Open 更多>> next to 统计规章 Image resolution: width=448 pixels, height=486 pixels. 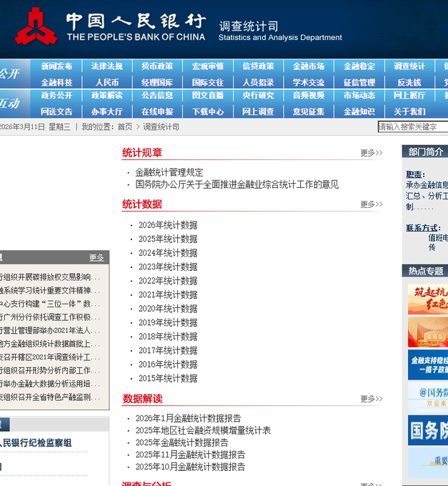click(x=372, y=153)
